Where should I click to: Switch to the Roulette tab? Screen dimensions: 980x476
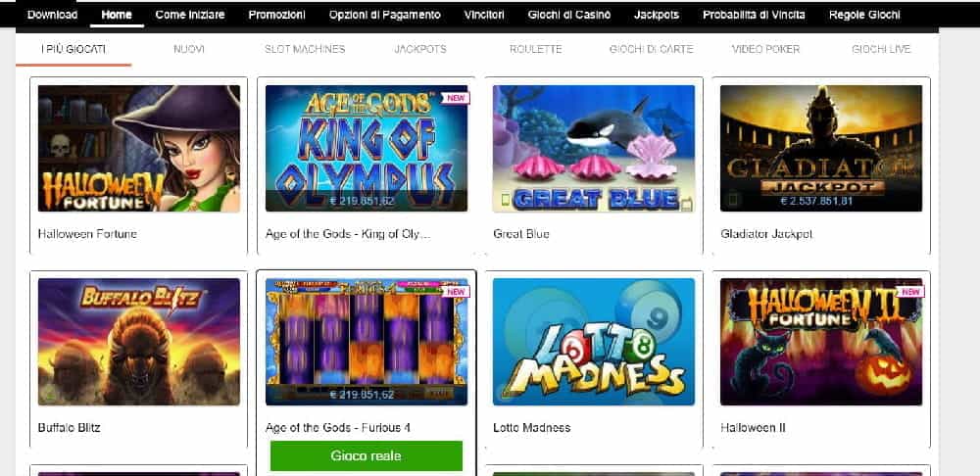pyautogui.click(x=536, y=49)
